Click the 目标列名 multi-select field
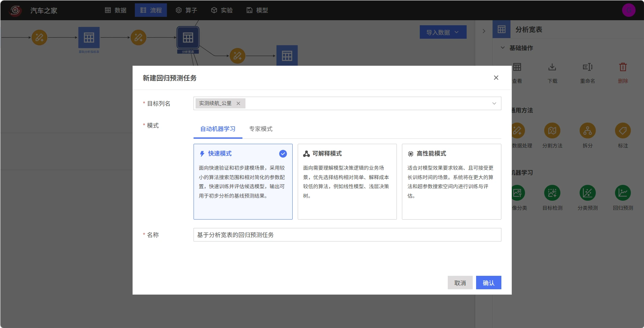The width and height of the screenshot is (644, 328). click(347, 103)
